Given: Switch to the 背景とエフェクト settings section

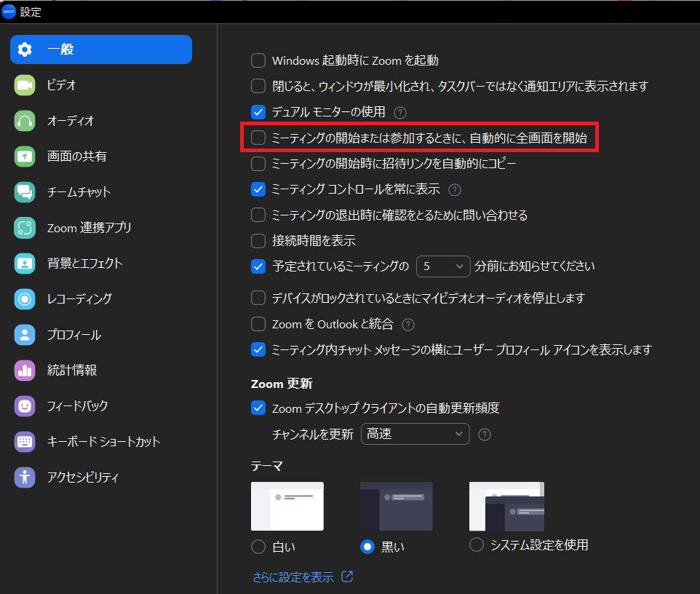Looking at the screenshot, I should tap(84, 264).
